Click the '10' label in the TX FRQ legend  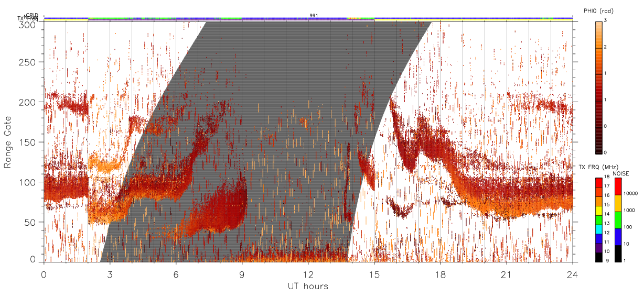tap(606, 251)
